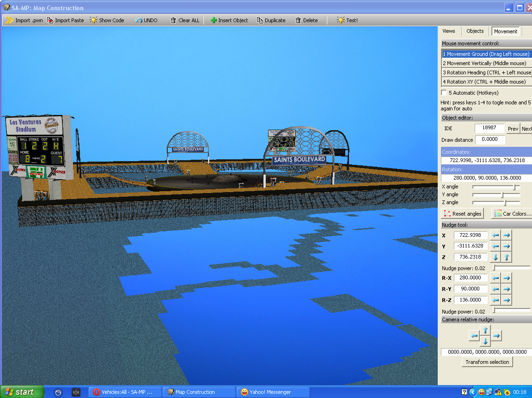Increase R-Z rotation with right arrow
The height and width of the screenshot is (398, 532).
coord(507,300)
